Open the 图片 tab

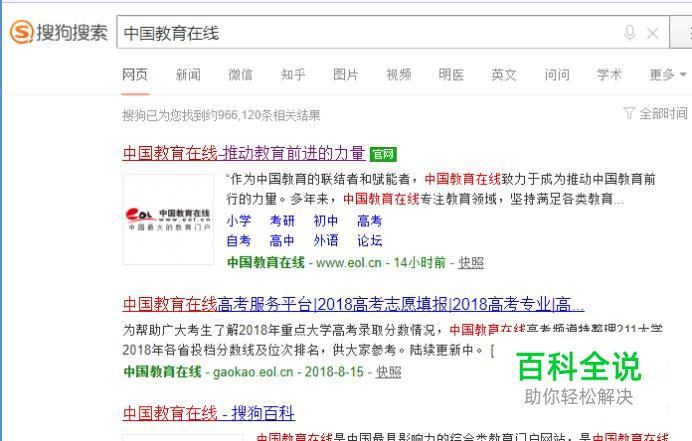pos(346,75)
